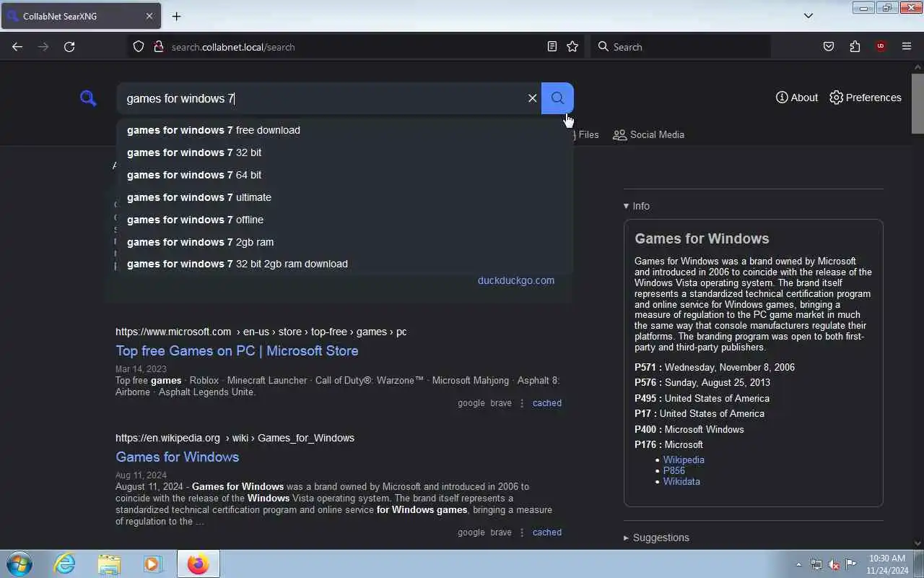
Task: Open a new browser tab
Action: (176, 16)
